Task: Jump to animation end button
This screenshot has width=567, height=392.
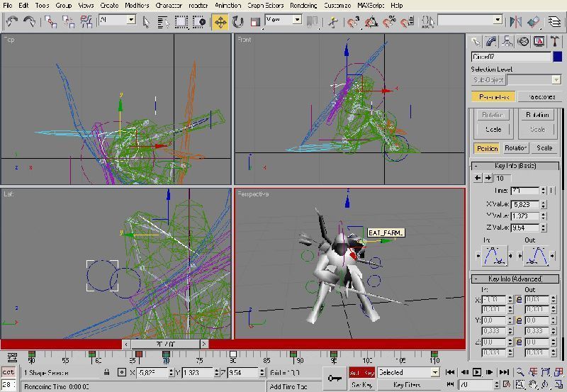Action: pyautogui.click(x=504, y=372)
